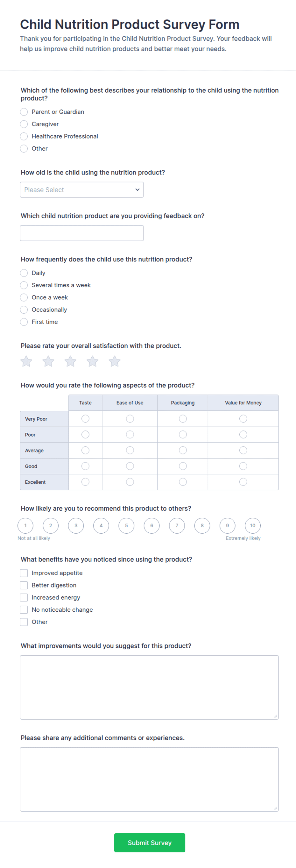Rate satisfaction with the first star
Image resolution: width=296 pixels, height=868 pixels.
[26, 361]
